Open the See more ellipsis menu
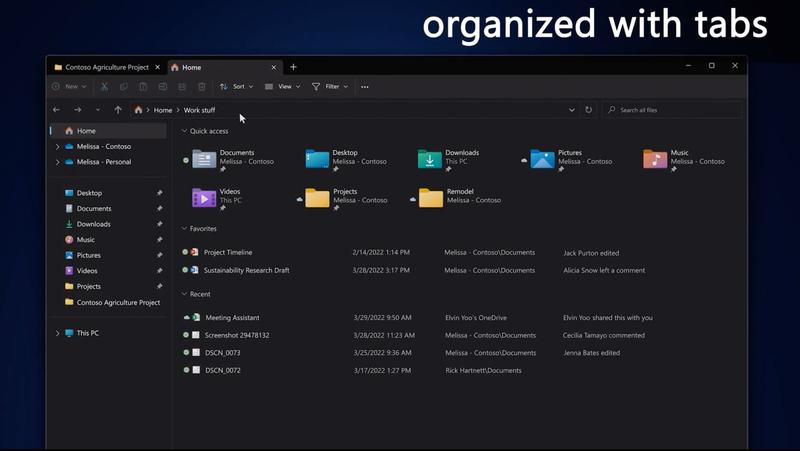 (365, 87)
